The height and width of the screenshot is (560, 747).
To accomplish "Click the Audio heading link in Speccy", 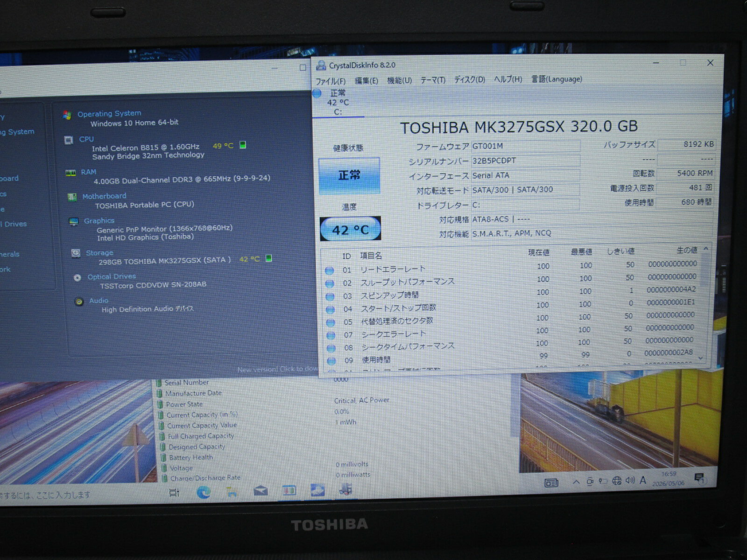I will (99, 301).
